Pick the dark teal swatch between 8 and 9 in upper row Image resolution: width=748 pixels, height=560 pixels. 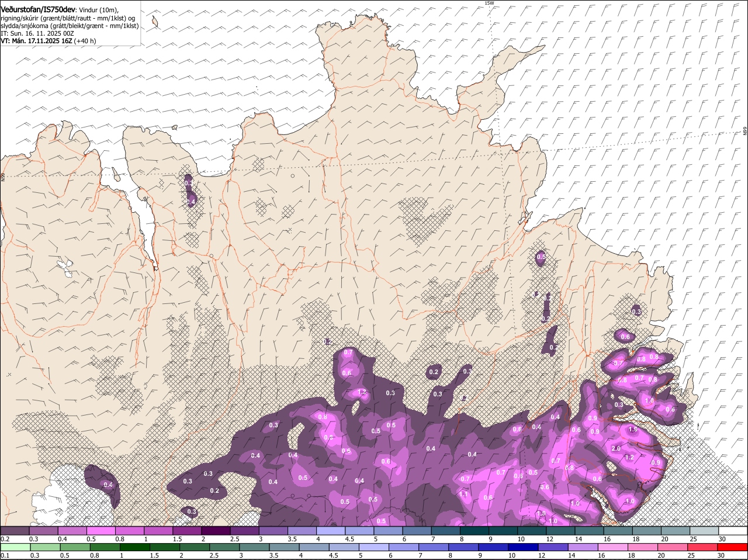(475, 530)
